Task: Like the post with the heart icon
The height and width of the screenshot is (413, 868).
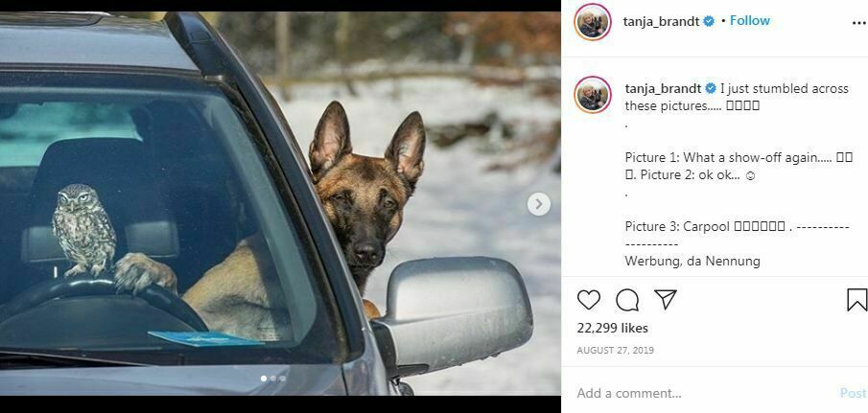Action: pos(589,300)
